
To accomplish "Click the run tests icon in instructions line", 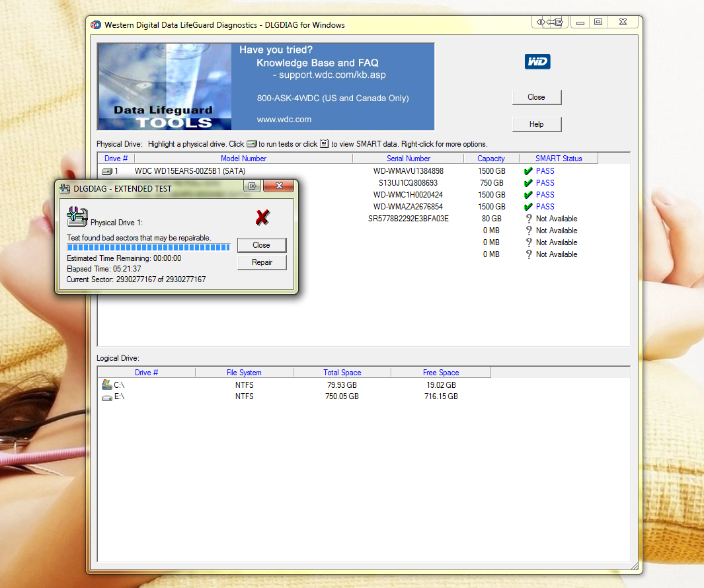I will coord(251,144).
